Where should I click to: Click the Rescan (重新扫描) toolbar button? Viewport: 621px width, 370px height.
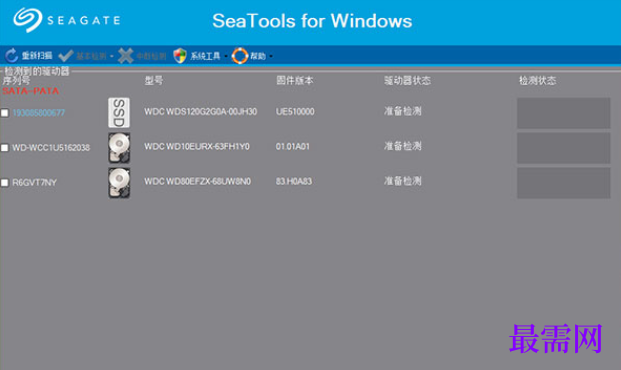(x=29, y=56)
